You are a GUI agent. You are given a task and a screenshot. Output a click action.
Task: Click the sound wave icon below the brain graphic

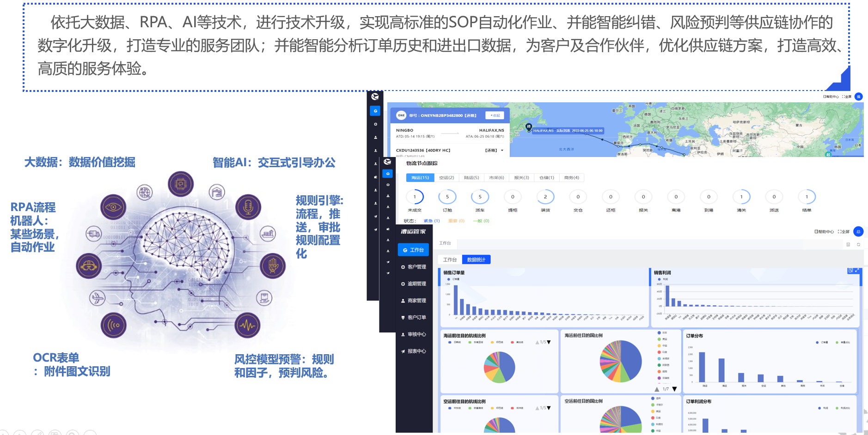pyautogui.click(x=113, y=325)
